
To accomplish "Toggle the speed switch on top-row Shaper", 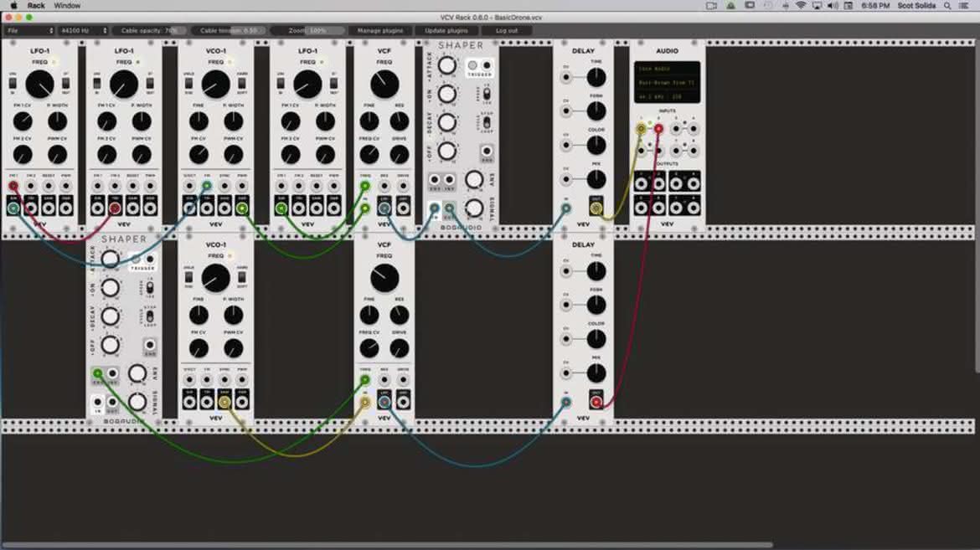I will tap(487, 94).
